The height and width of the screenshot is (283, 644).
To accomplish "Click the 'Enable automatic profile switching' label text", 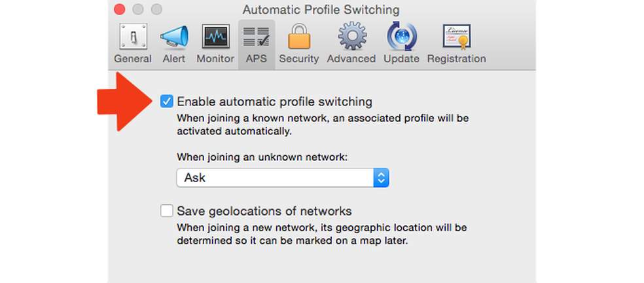I will click(274, 102).
